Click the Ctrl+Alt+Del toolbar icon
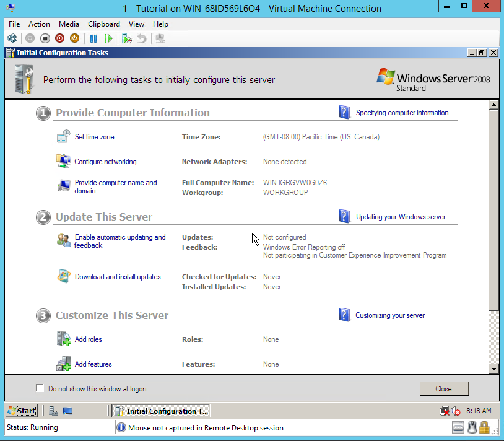Image resolution: width=504 pixels, height=441 pixels. pyautogui.click(x=12, y=38)
